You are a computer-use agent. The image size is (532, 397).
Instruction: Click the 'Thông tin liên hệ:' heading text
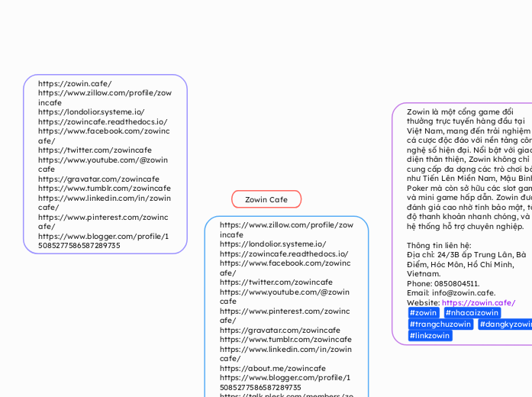[x=439, y=245]
